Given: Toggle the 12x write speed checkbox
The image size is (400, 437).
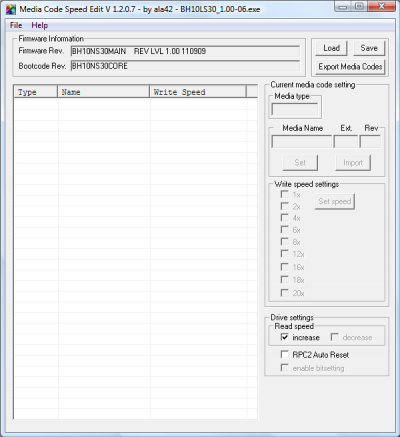Looking at the screenshot, I should [x=285, y=254].
